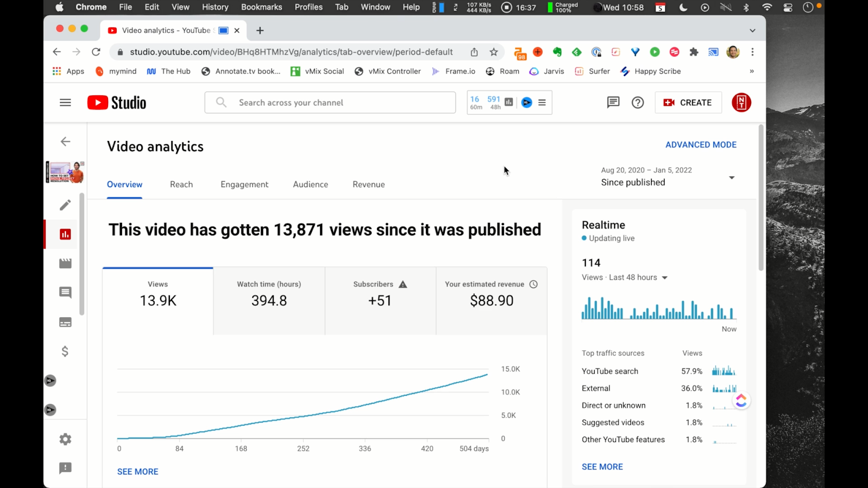The width and height of the screenshot is (868, 488).
Task: Click the Send feedback icon in sidebar
Action: pos(65,468)
